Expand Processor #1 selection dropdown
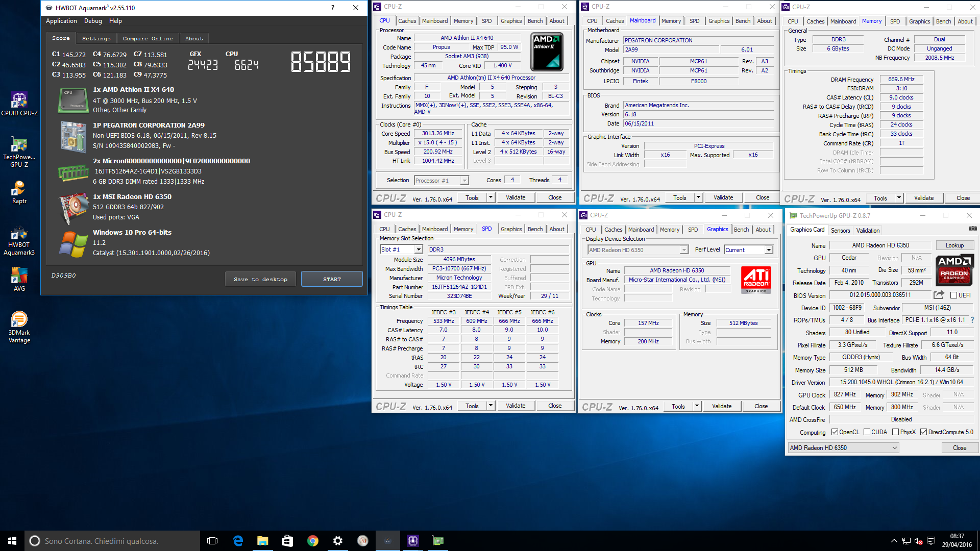Viewport: 980px width, 551px height. point(464,181)
